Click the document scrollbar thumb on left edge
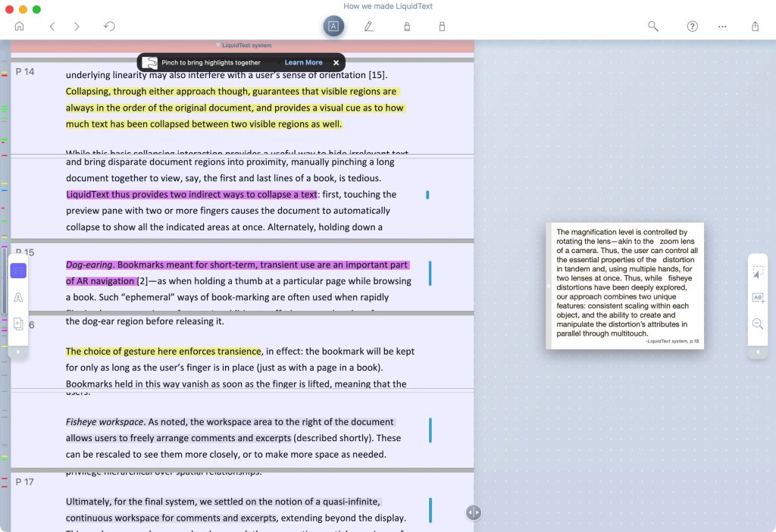The height and width of the screenshot is (532, 776). click(x=5, y=282)
